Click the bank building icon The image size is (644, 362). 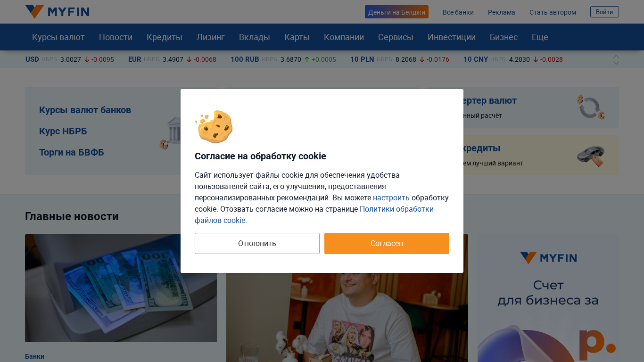(170, 133)
